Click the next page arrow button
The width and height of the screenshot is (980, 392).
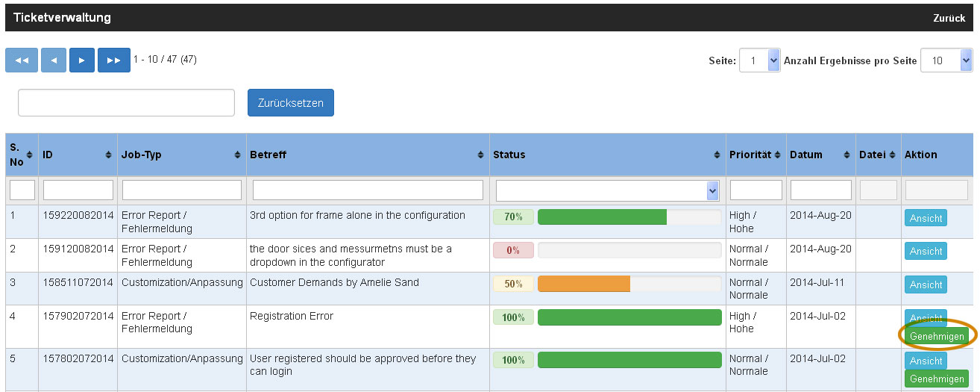click(82, 60)
